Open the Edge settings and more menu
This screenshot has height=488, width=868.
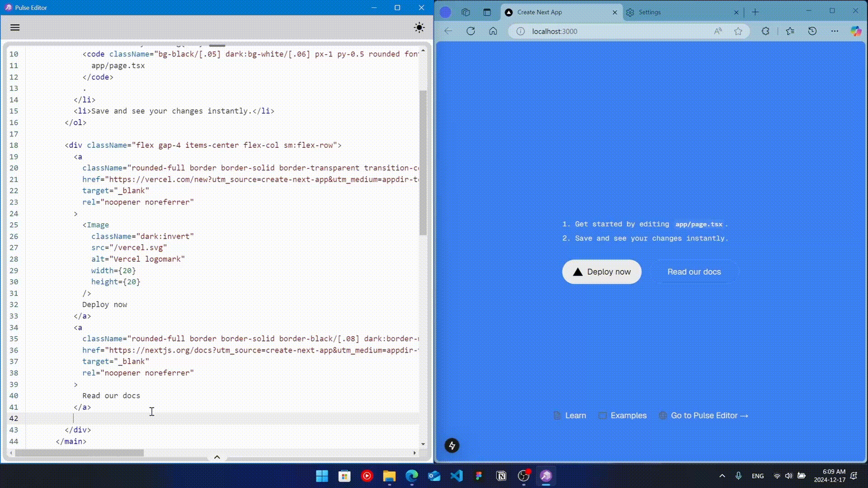click(x=835, y=31)
